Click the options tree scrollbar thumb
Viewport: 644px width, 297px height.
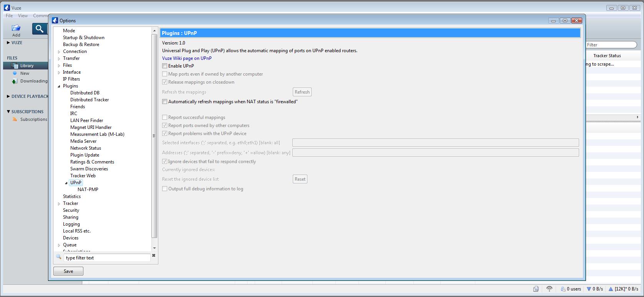point(154,136)
